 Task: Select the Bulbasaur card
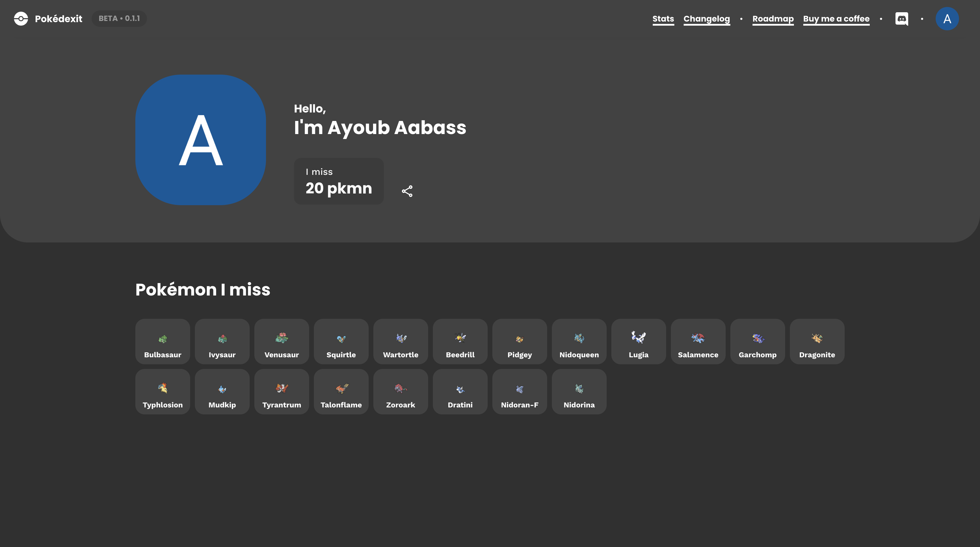(162, 341)
